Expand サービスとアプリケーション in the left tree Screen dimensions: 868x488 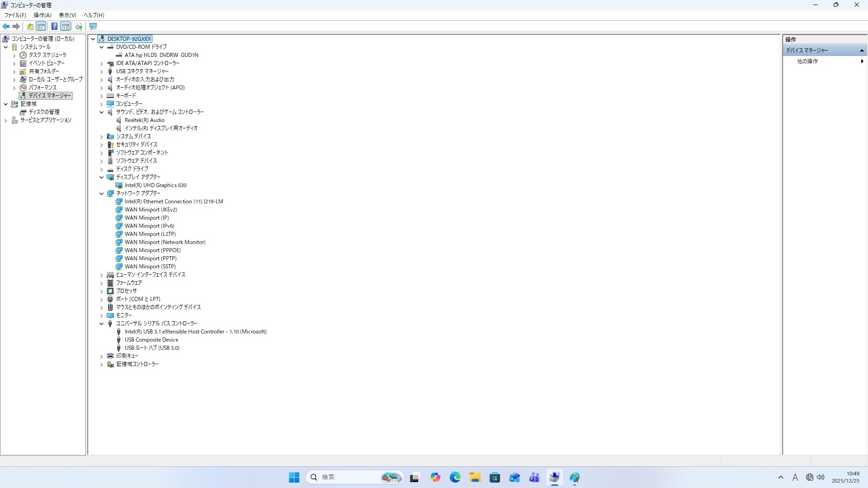(6, 121)
